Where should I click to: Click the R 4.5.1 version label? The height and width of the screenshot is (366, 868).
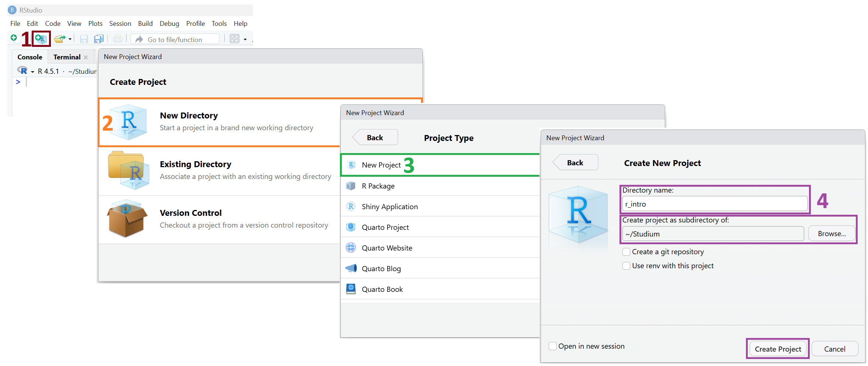pyautogui.click(x=48, y=72)
